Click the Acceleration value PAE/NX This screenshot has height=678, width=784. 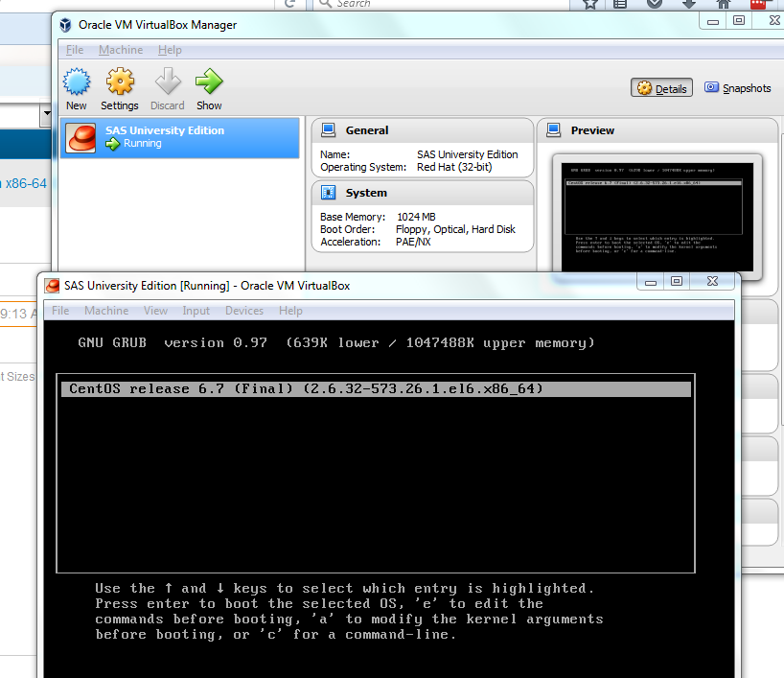(413, 243)
